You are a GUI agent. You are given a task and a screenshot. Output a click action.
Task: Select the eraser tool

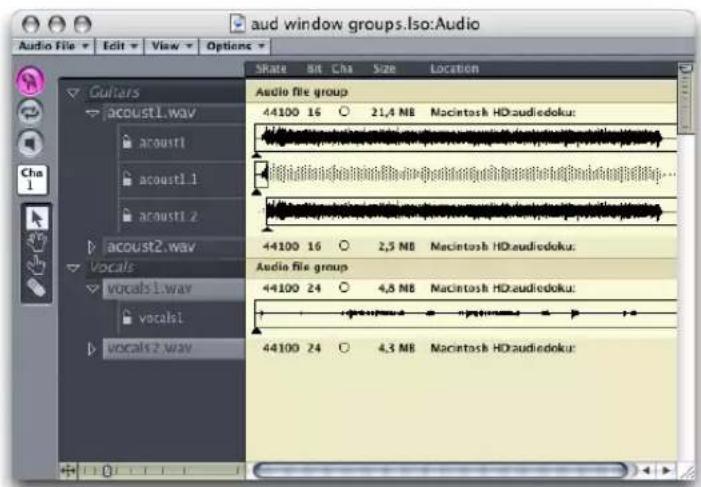pos(36,288)
